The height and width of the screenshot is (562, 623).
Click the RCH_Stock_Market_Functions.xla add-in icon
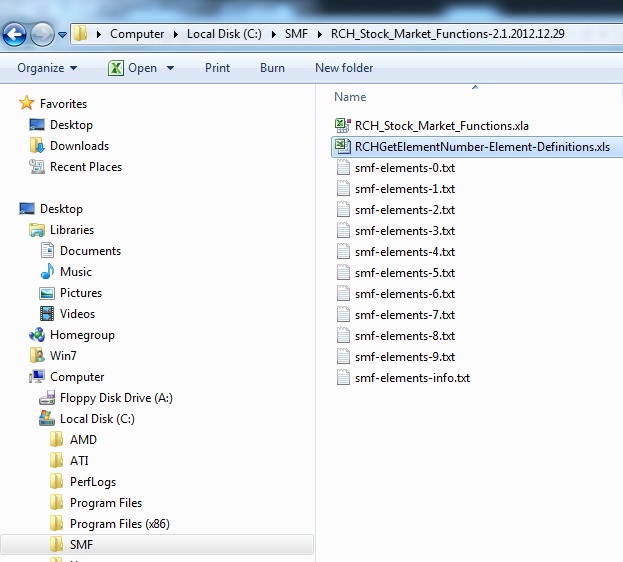pos(342,125)
